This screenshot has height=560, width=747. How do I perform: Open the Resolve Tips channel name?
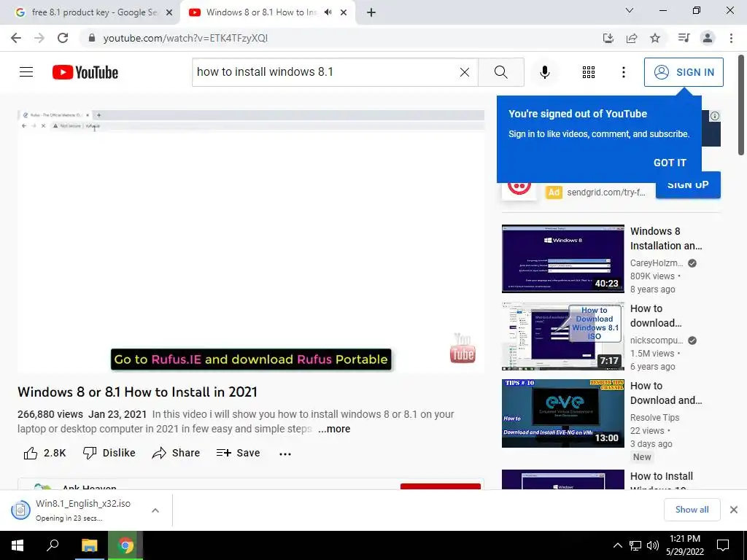[x=654, y=418]
